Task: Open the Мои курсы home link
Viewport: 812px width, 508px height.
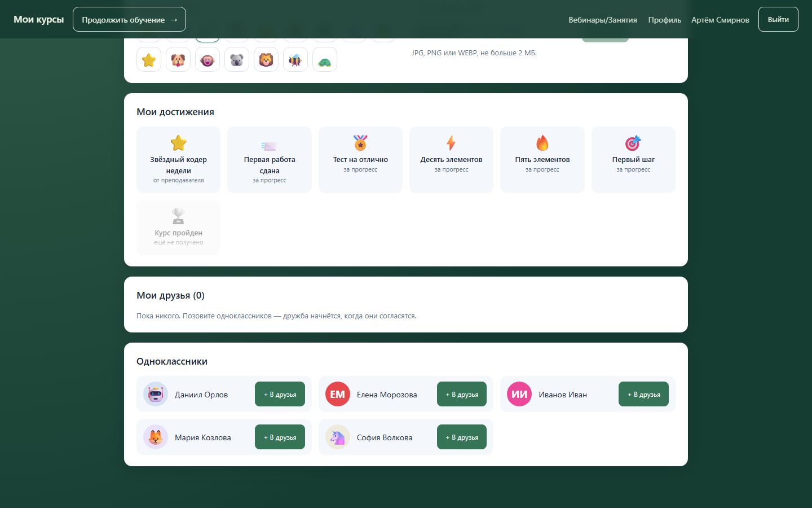Action: pos(38,19)
